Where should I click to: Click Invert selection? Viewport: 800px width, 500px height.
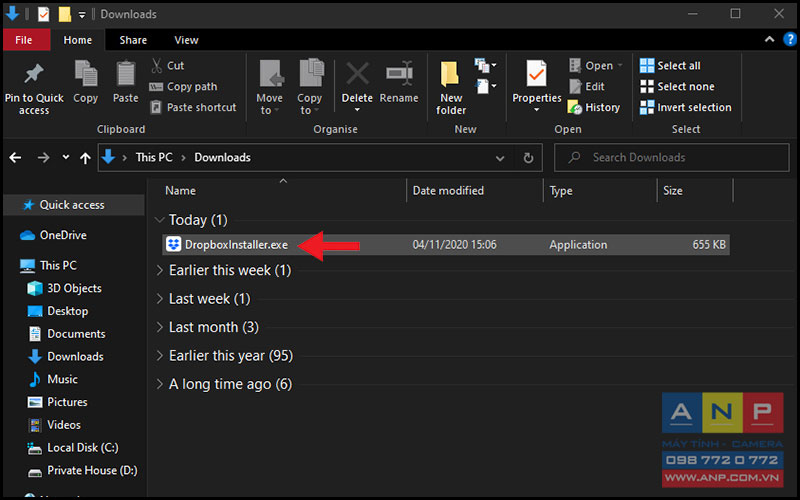tap(686, 107)
